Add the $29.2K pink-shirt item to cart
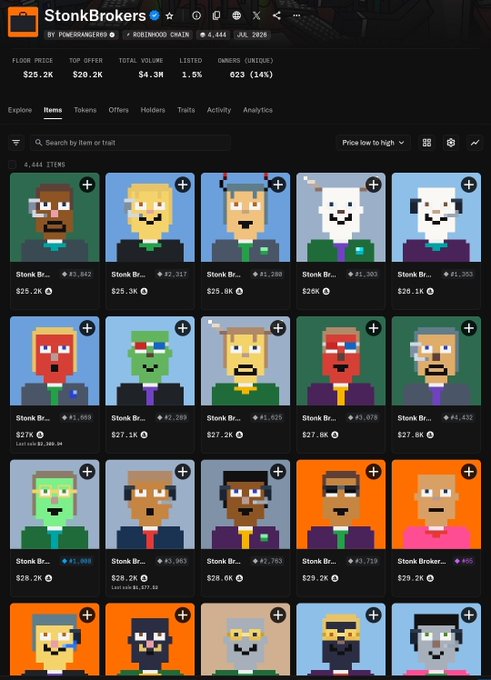Image resolution: width=491 pixels, height=680 pixels. click(x=469, y=472)
